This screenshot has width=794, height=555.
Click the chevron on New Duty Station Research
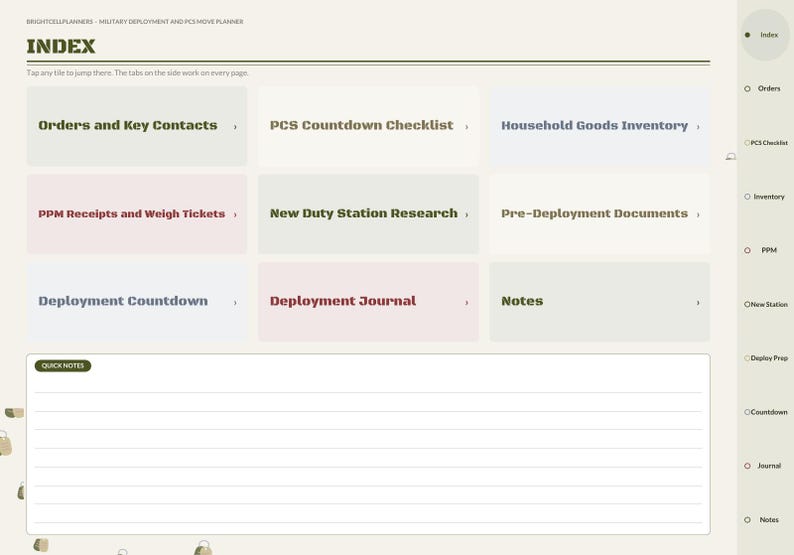click(466, 215)
